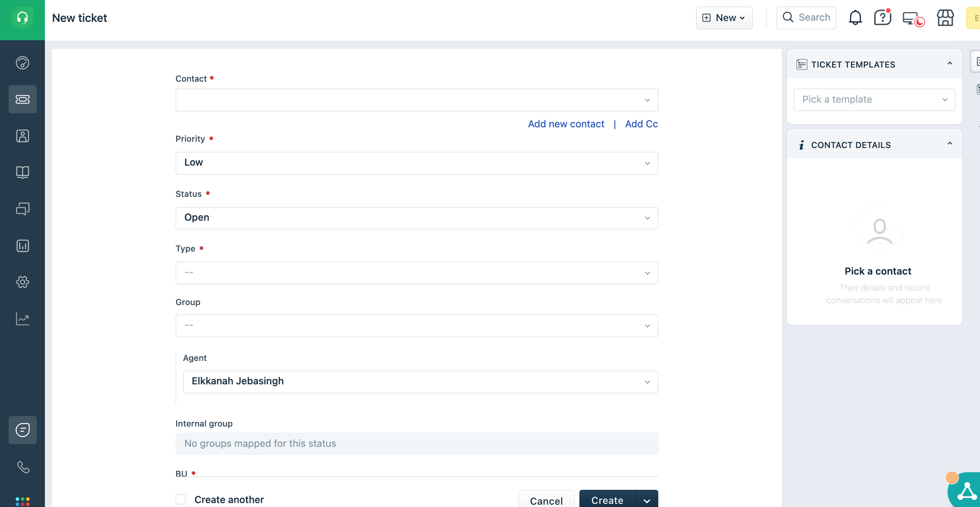Click the Cancel button
The image size is (980, 507).
click(546, 500)
